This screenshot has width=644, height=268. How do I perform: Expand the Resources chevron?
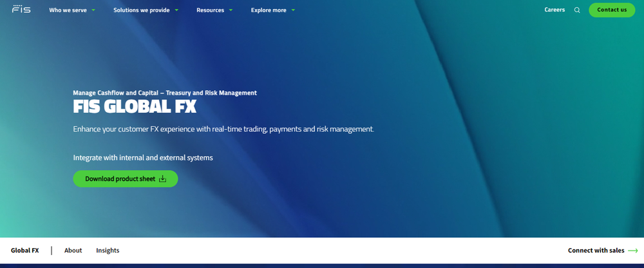coord(231,10)
